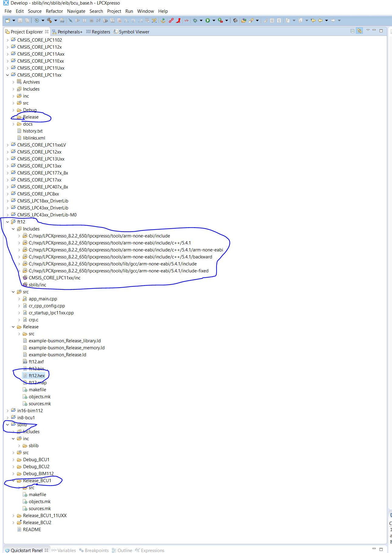Open the File menu

coord(8,11)
